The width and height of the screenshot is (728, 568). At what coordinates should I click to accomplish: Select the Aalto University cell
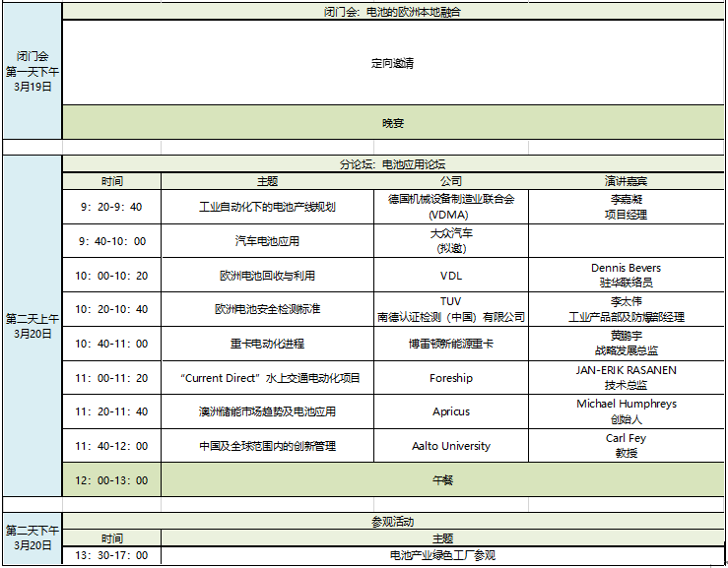(x=450, y=446)
